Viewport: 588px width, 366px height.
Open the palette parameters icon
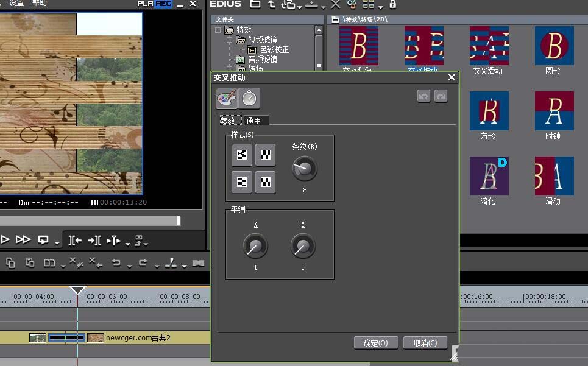(227, 99)
